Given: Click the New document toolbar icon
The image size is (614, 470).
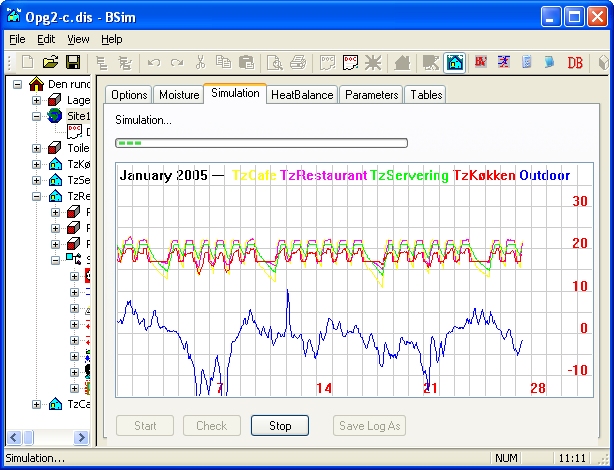Looking at the screenshot, I should 27,62.
